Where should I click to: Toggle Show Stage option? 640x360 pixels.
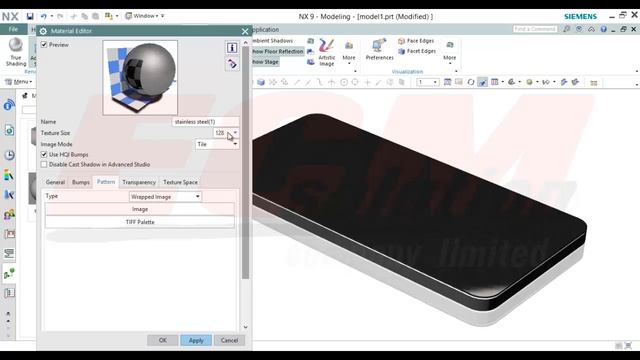click(x=266, y=62)
